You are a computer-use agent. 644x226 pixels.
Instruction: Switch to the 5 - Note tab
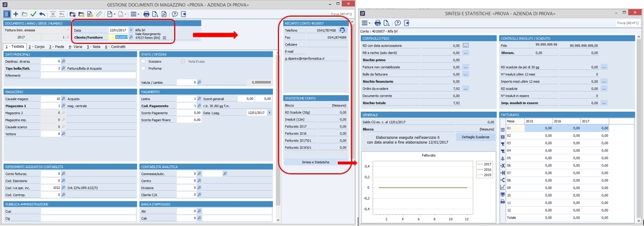click(x=94, y=47)
